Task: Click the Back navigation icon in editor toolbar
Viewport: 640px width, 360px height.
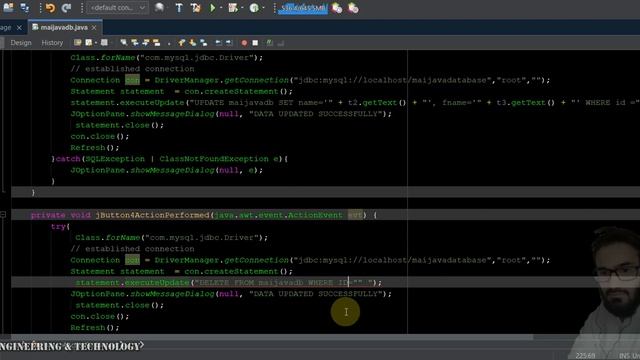Action: click(x=89, y=42)
